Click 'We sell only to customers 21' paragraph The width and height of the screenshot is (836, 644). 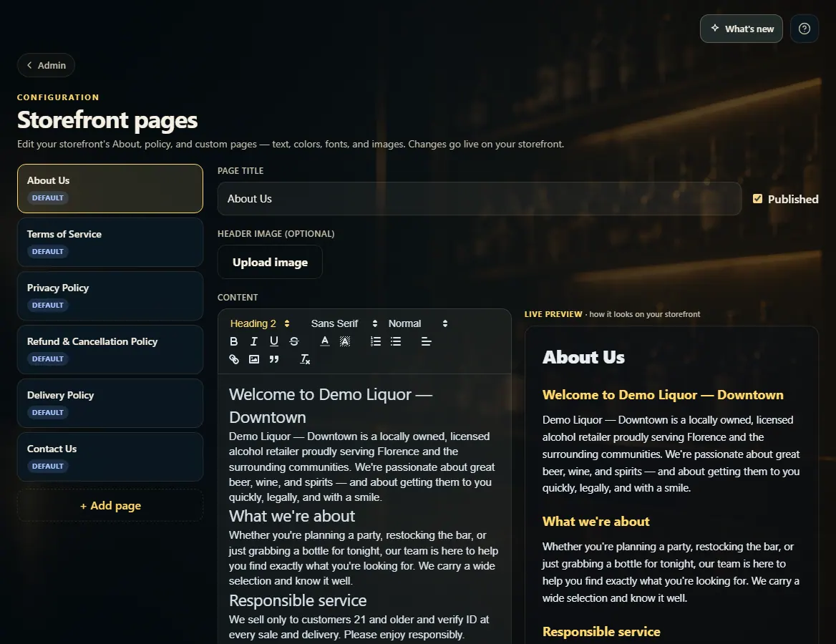(359, 627)
